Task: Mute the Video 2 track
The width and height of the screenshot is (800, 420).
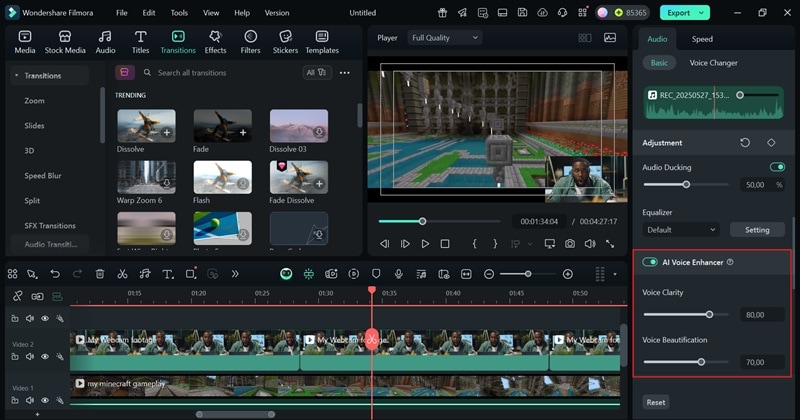Action: 30,357
